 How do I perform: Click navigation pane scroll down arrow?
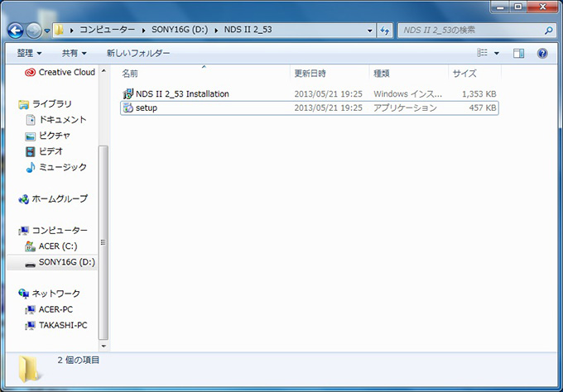(103, 346)
